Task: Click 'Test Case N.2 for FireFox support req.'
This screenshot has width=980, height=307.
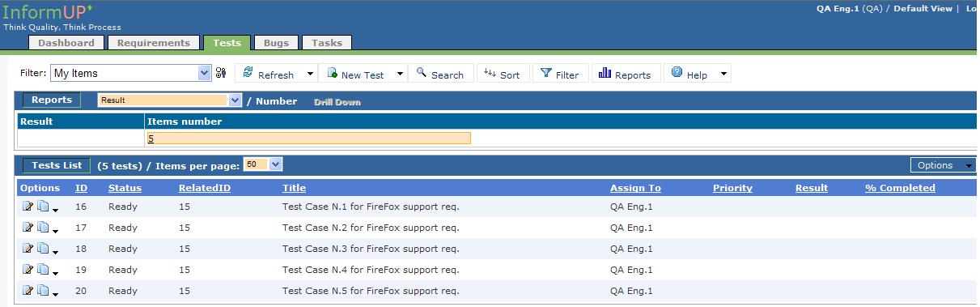Action: (x=371, y=228)
